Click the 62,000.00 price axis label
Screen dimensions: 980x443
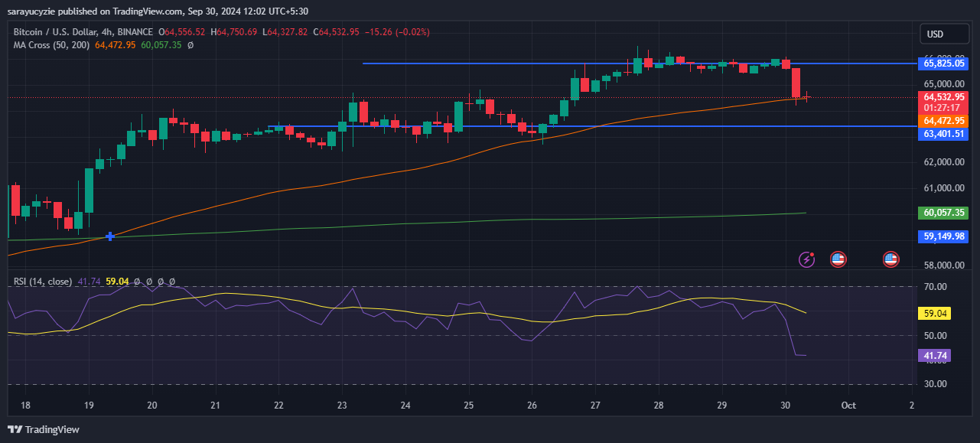click(x=944, y=162)
